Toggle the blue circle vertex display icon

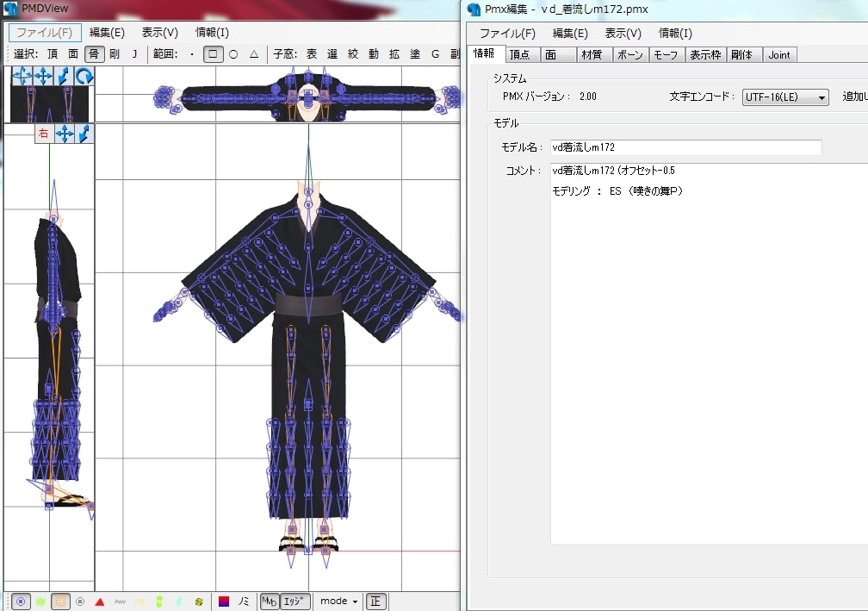point(21,601)
